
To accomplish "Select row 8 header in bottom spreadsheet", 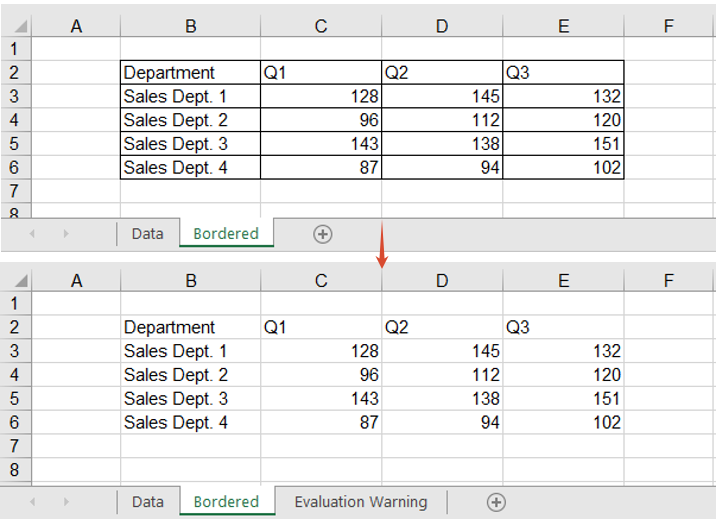I will pyautogui.click(x=15, y=469).
